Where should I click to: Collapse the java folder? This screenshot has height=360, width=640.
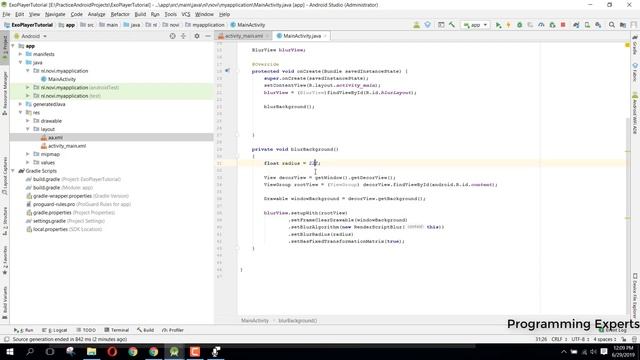20,62
